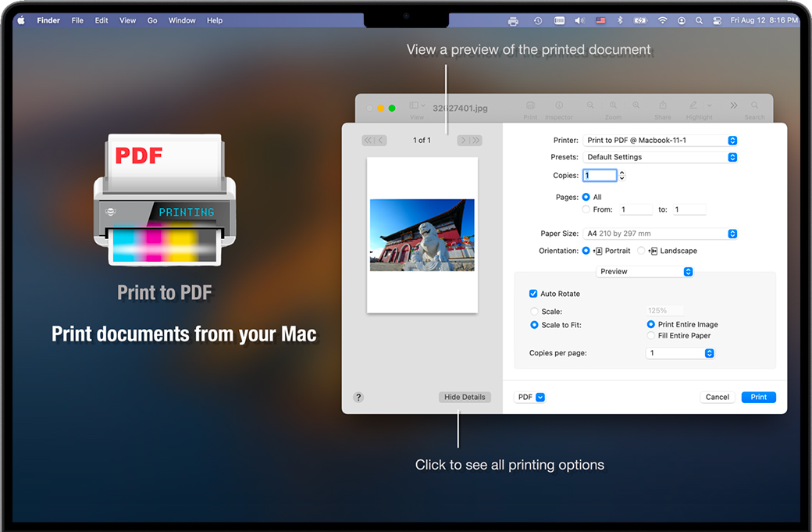Open the Help menu
Screen dimensions: 812x532
[215, 20]
